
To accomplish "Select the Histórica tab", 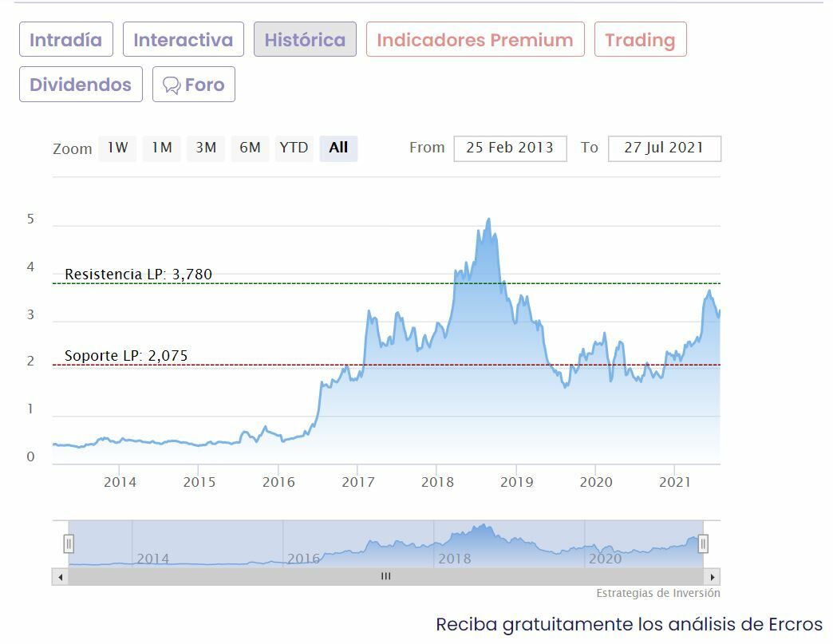I will [305, 39].
